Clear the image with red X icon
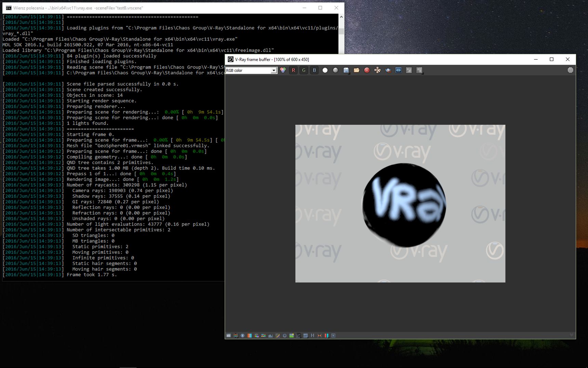The image size is (588, 368). 367,70
